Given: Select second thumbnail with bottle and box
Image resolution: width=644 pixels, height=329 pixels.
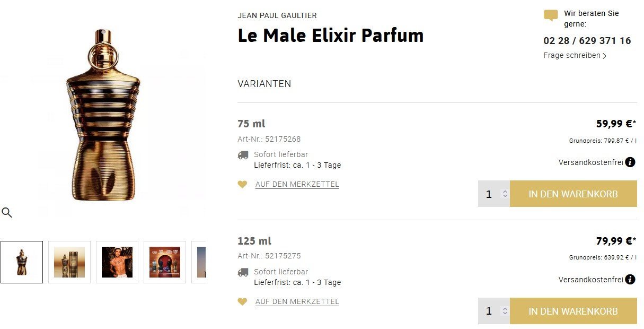Looking at the screenshot, I should click(x=69, y=262).
